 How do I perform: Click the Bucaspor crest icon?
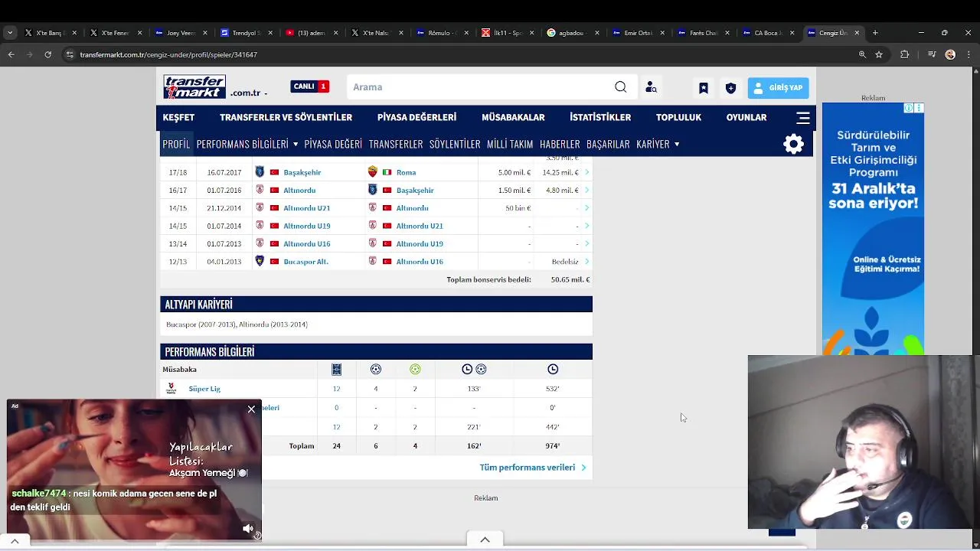(x=260, y=261)
